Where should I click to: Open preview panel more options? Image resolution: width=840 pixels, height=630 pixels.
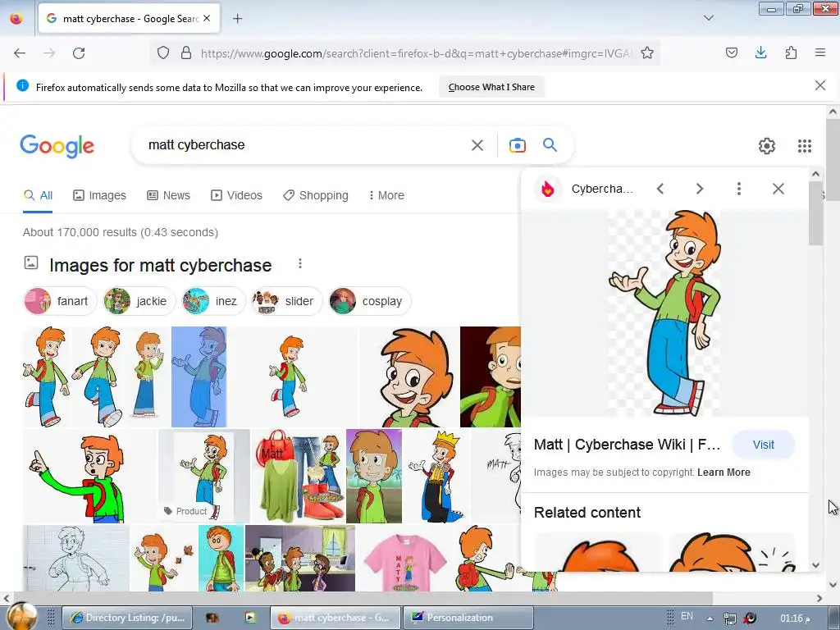click(739, 189)
